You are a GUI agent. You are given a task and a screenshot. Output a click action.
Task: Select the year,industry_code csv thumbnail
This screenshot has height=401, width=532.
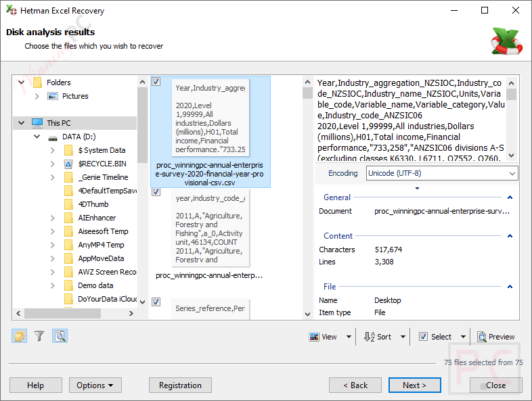(210, 227)
